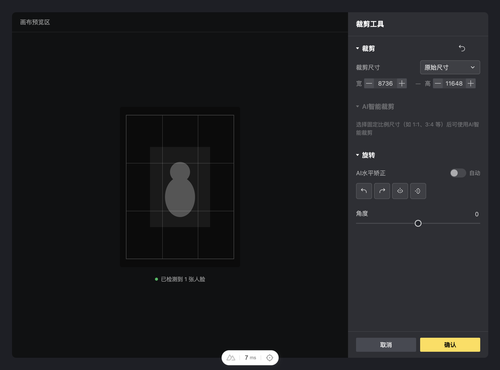Click the 已检测到 1 张人脸 status text

[x=183, y=279]
